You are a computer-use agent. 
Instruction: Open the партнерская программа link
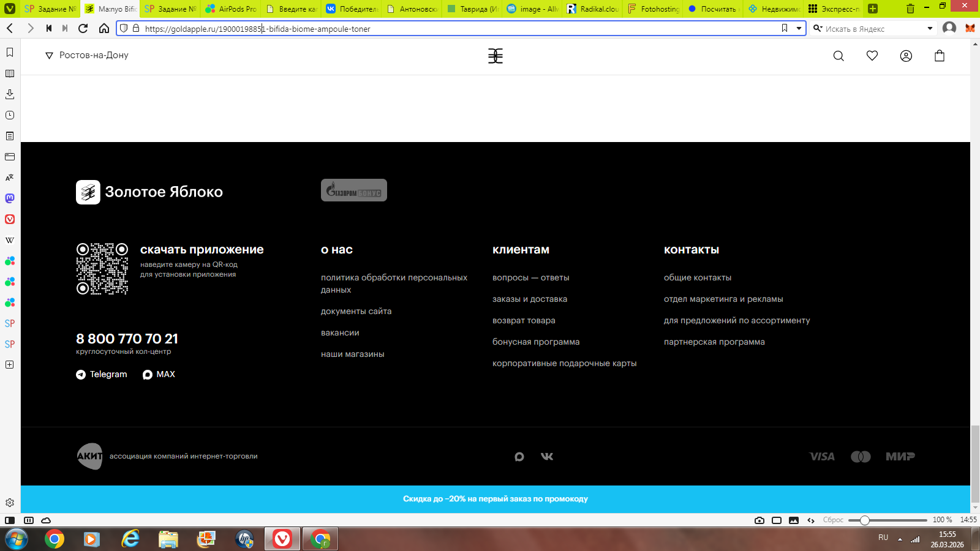tap(714, 342)
